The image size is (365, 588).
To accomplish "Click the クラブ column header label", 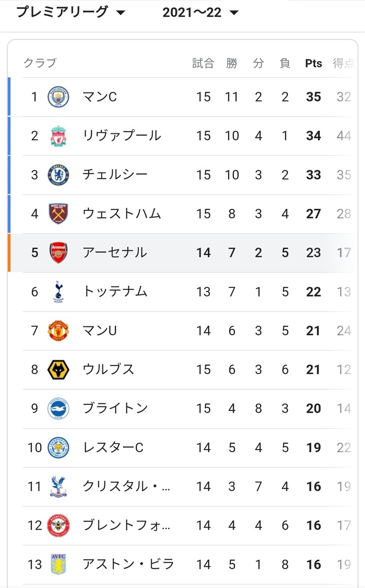I will 40,63.
